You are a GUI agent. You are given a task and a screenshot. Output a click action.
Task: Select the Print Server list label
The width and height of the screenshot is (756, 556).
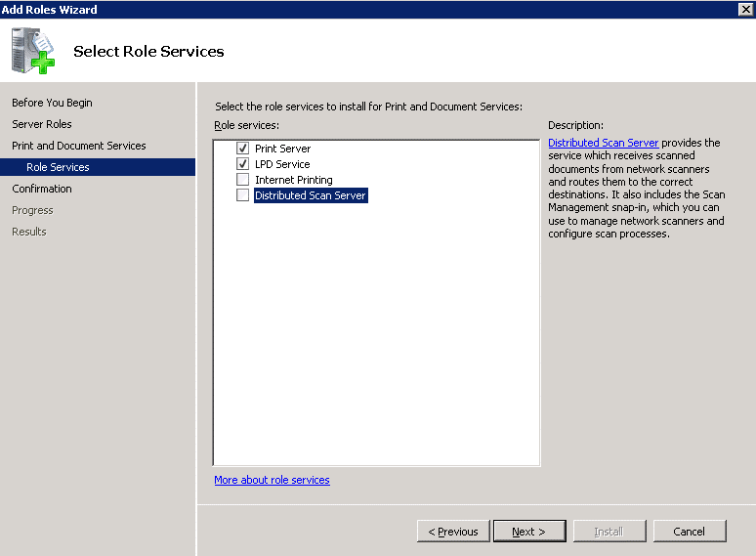coord(283,149)
